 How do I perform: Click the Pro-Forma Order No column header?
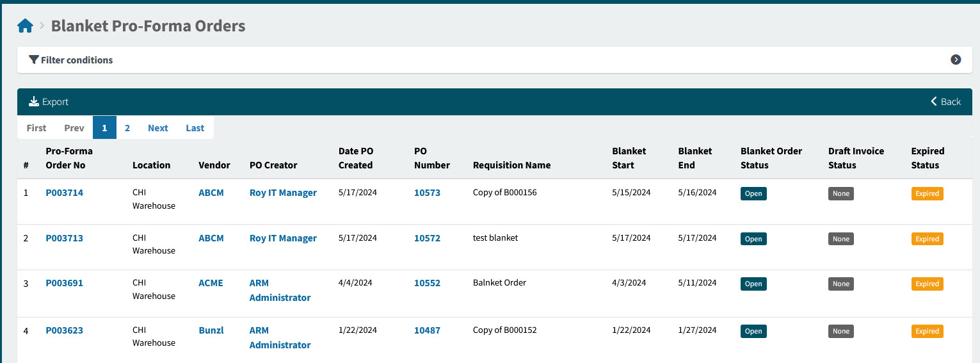(69, 158)
